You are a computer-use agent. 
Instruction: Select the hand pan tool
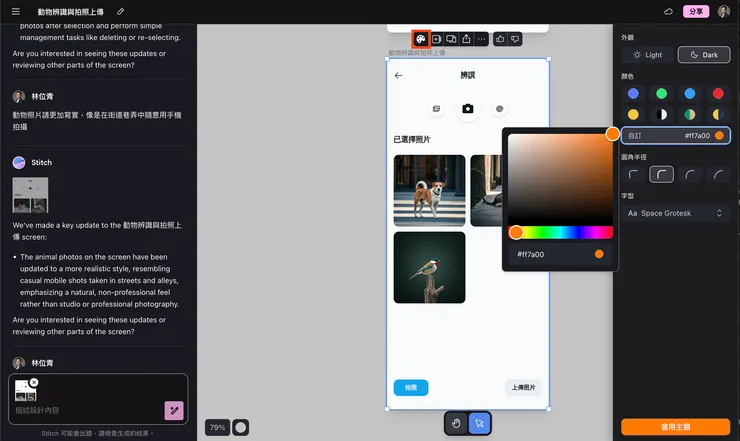click(x=456, y=423)
